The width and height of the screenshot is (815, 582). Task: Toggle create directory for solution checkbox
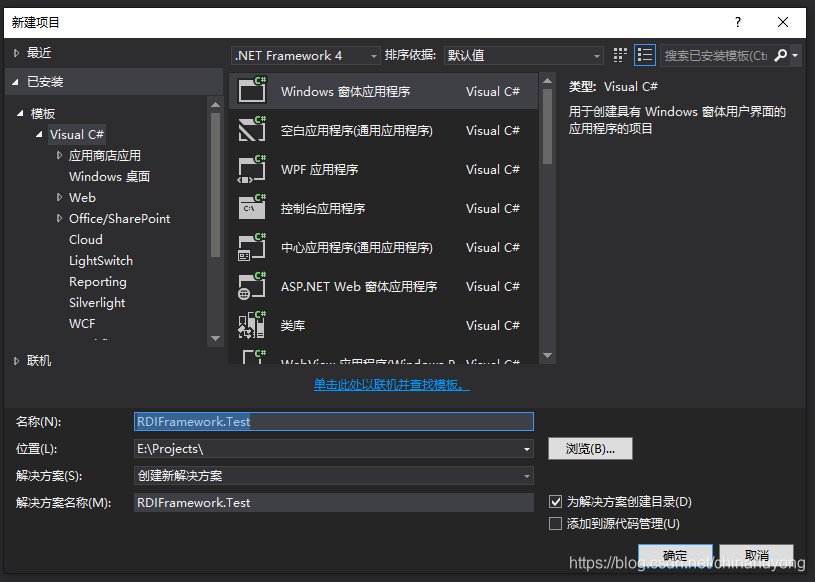[x=556, y=501]
